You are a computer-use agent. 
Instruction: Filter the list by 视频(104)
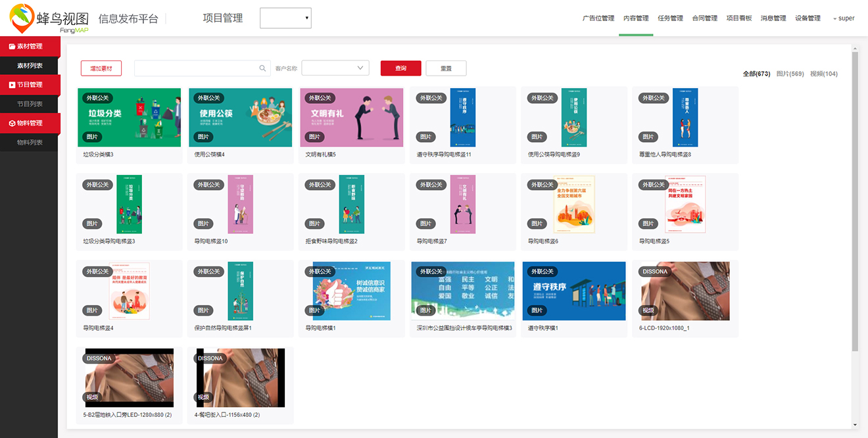(823, 74)
